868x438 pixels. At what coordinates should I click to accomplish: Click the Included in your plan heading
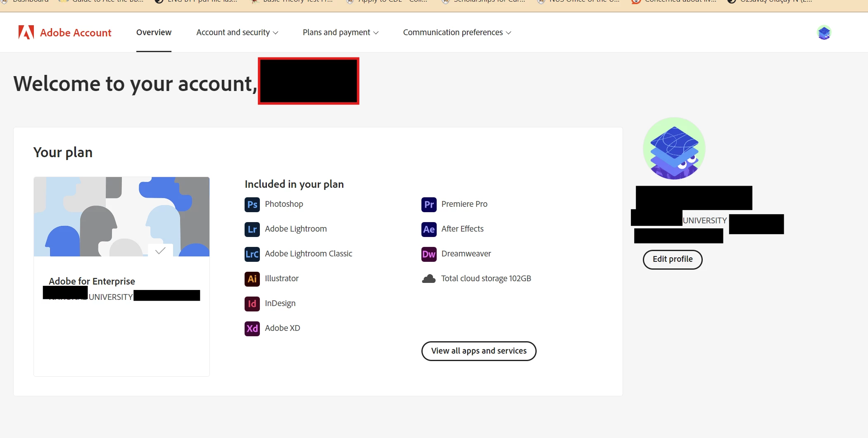coord(294,184)
